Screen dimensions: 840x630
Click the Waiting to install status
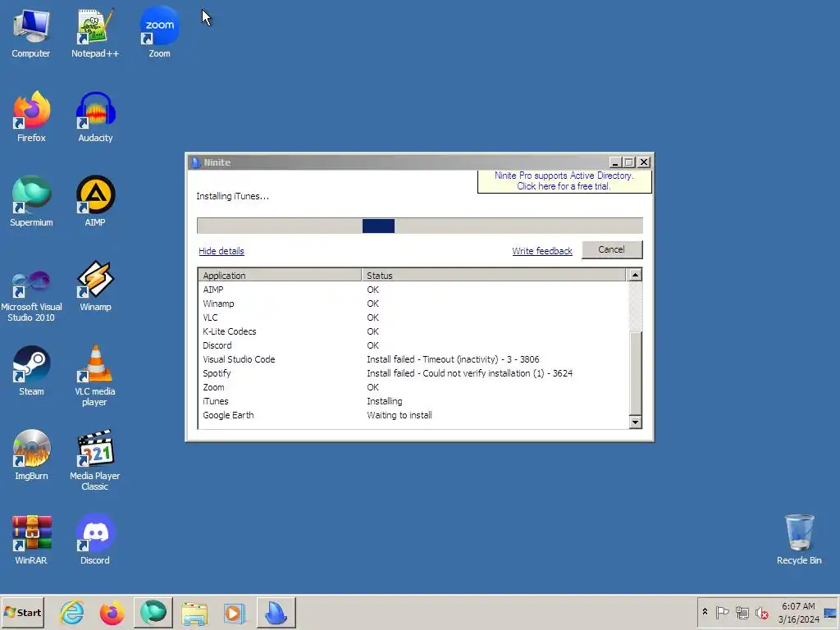coord(399,414)
